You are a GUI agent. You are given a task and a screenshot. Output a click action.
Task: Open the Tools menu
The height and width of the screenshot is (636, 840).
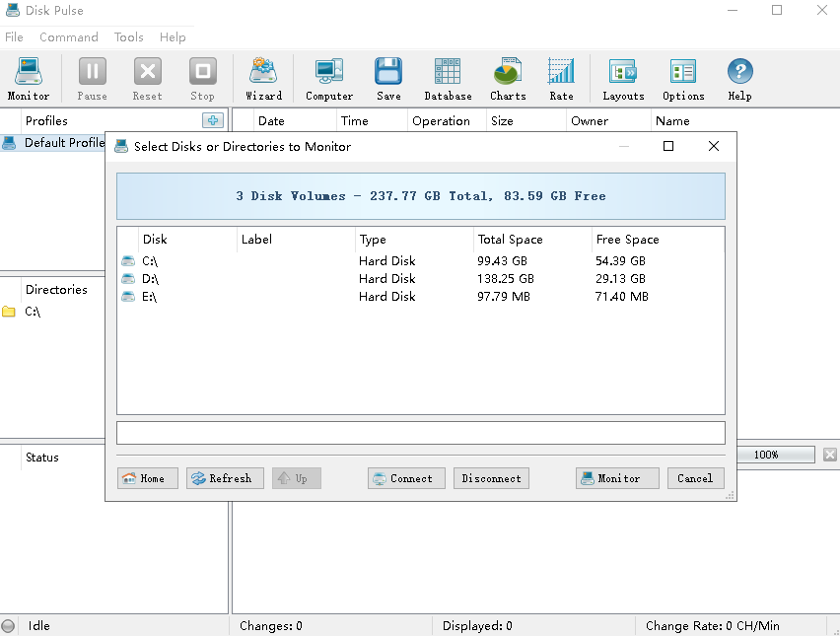click(x=129, y=37)
